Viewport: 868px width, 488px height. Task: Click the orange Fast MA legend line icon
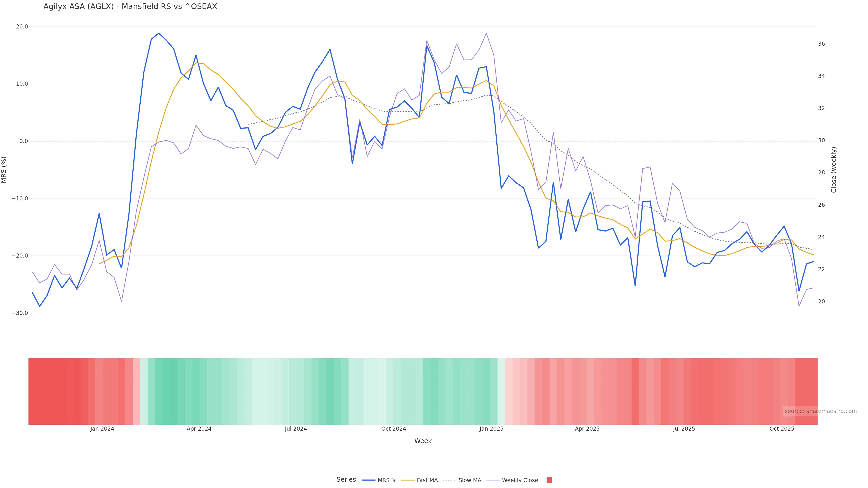pyautogui.click(x=408, y=480)
